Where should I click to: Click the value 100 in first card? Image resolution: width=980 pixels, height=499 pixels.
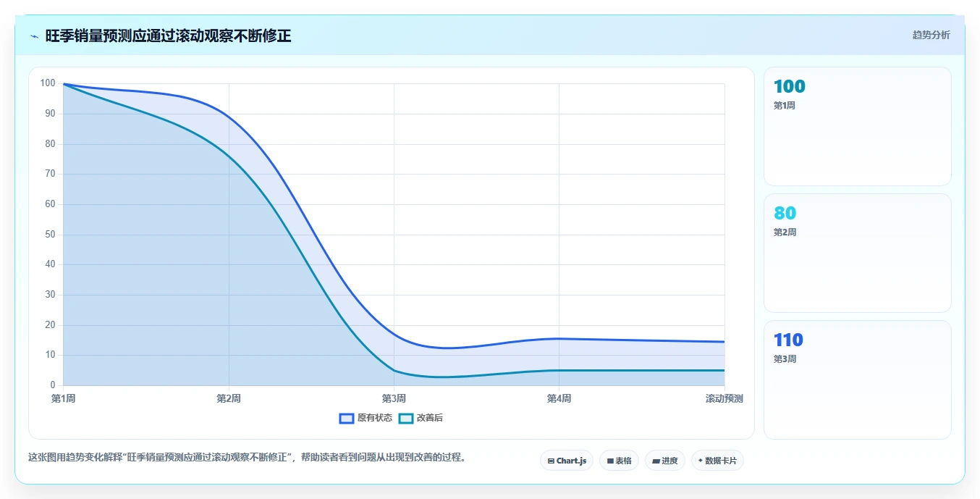(789, 87)
